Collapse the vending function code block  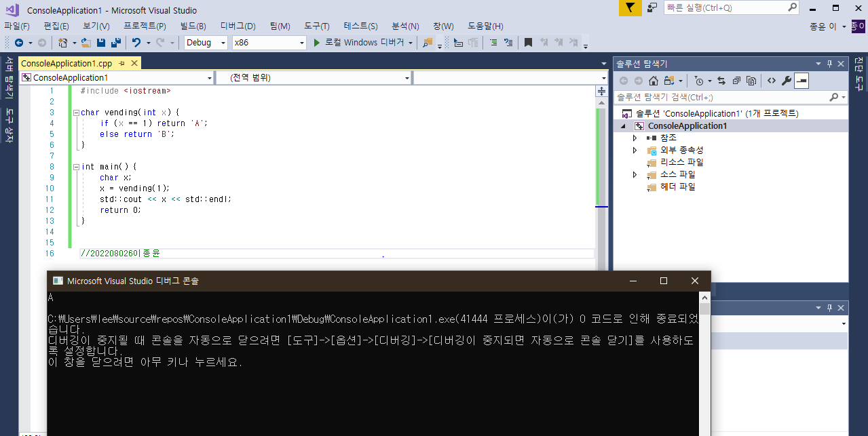click(76, 113)
